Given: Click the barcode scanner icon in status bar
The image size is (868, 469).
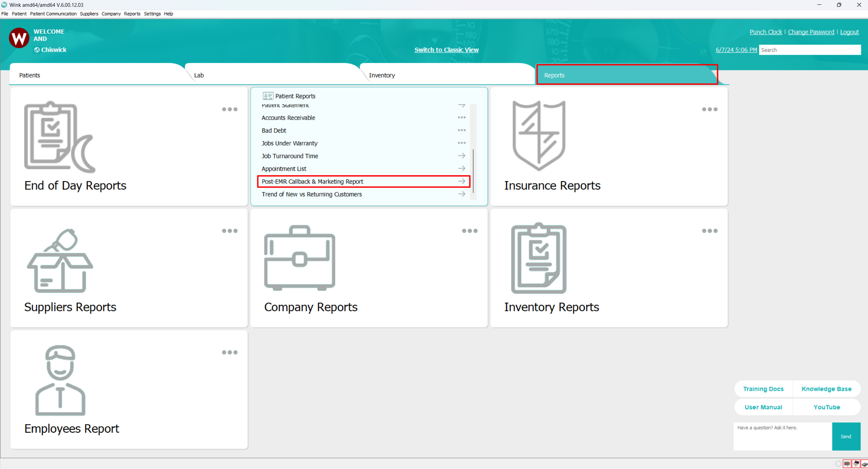Looking at the screenshot, I should click(847, 464).
